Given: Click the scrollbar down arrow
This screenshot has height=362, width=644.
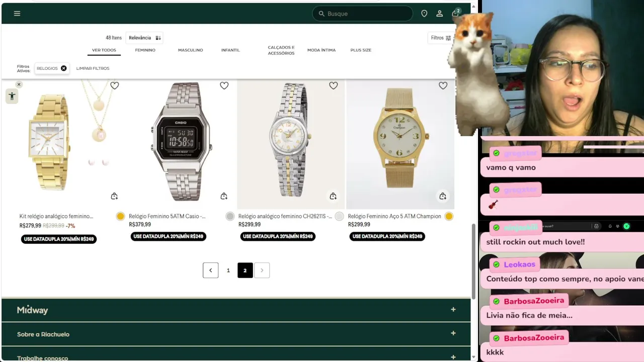Looking at the screenshot, I should pyautogui.click(x=473, y=357).
